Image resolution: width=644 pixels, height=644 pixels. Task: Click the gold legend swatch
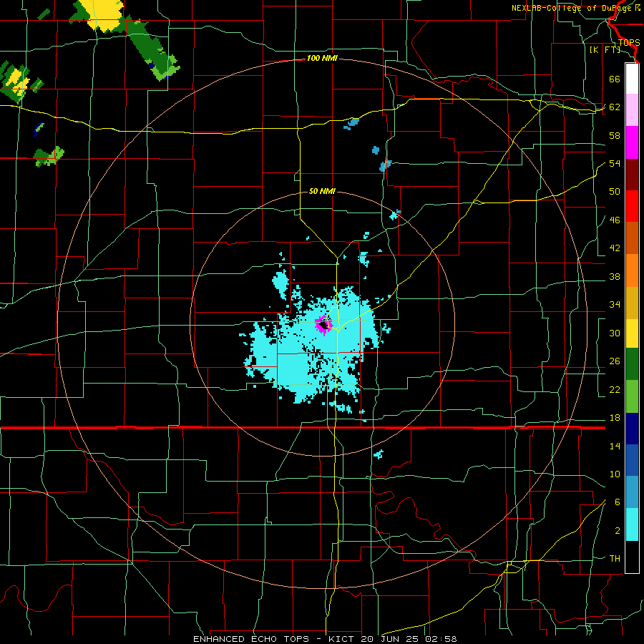click(x=632, y=303)
